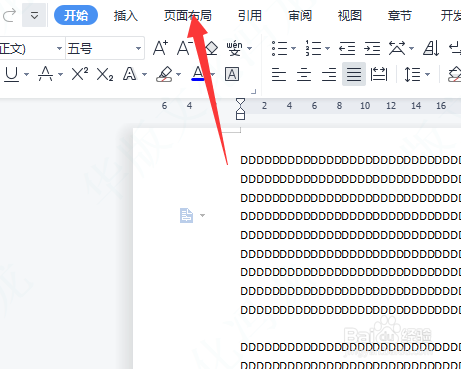Screen dimensions: 461x369
Task: Open the 开始 ribbon tab
Action: tap(76, 15)
